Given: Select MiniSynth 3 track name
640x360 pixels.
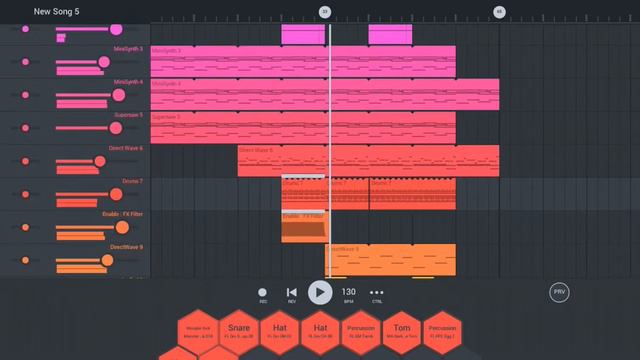Looking at the screenshot, I should point(128,49).
